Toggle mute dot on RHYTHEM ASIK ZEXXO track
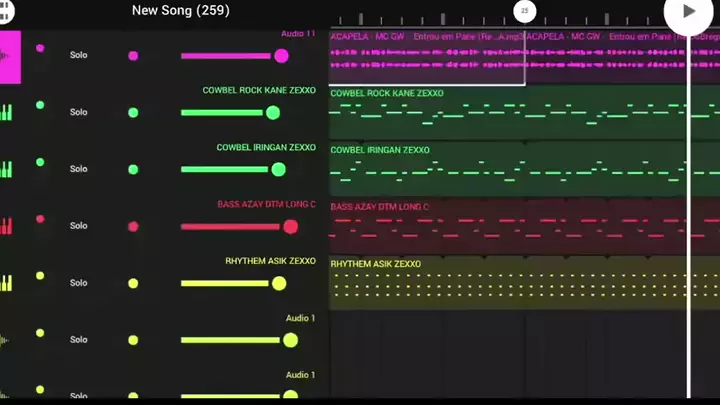 pyautogui.click(x=40, y=276)
